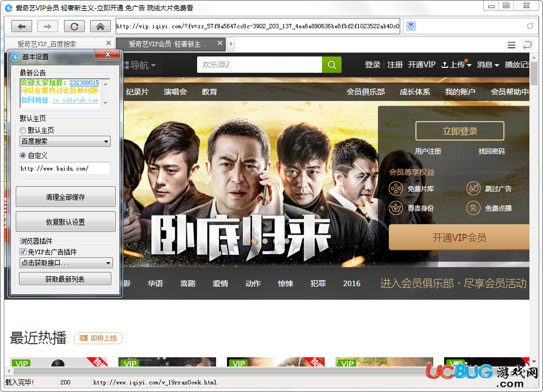Click the search magnifier icon in right toolbar field
The height and width of the screenshot is (392, 543).
[x=530, y=26]
